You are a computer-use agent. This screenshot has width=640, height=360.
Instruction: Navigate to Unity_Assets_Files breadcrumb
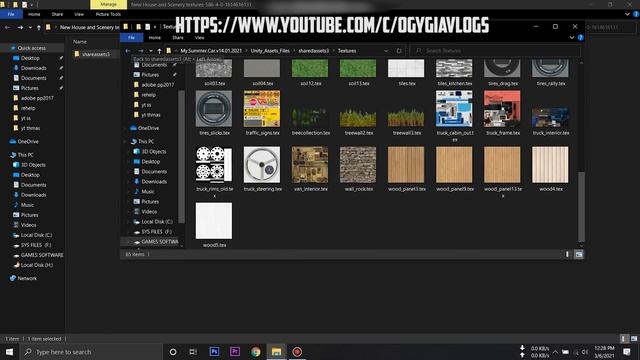(x=270, y=51)
